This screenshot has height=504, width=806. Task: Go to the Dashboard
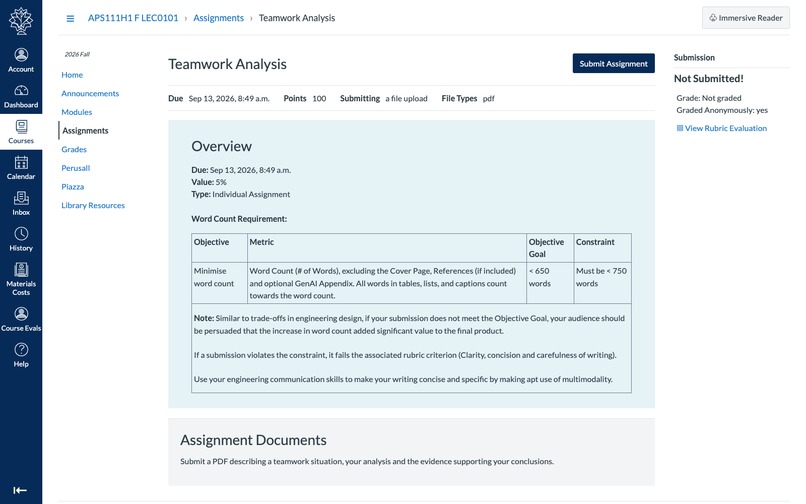(x=21, y=96)
